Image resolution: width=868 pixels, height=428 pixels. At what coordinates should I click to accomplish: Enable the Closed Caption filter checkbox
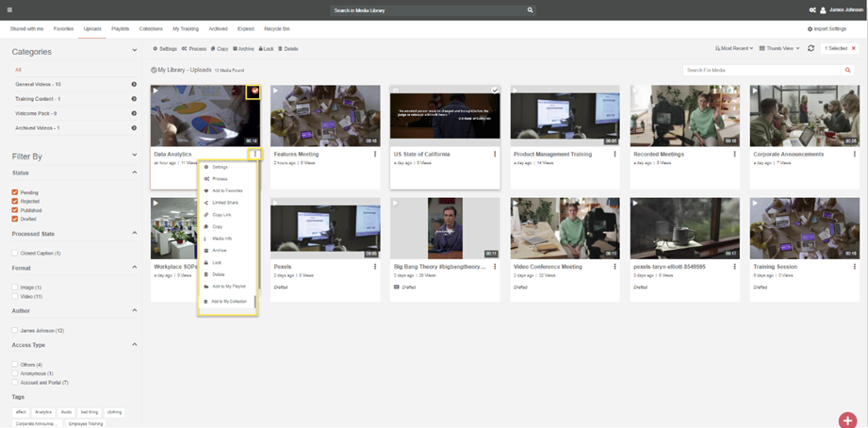15,253
